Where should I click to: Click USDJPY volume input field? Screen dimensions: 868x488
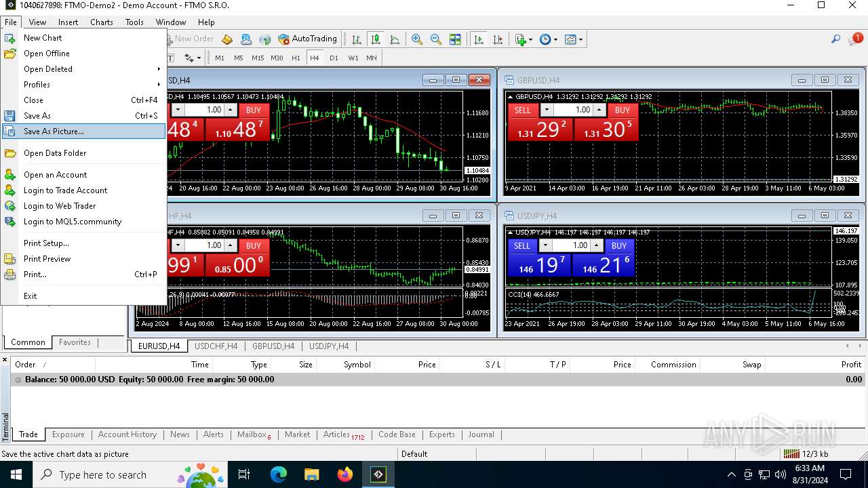(x=572, y=245)
